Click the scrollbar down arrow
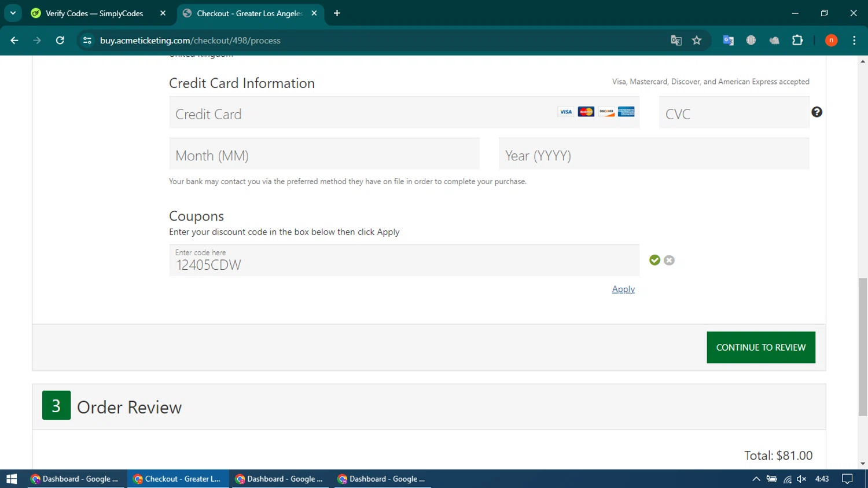Screen dimensions: 868x488 [x=863, y=464]
